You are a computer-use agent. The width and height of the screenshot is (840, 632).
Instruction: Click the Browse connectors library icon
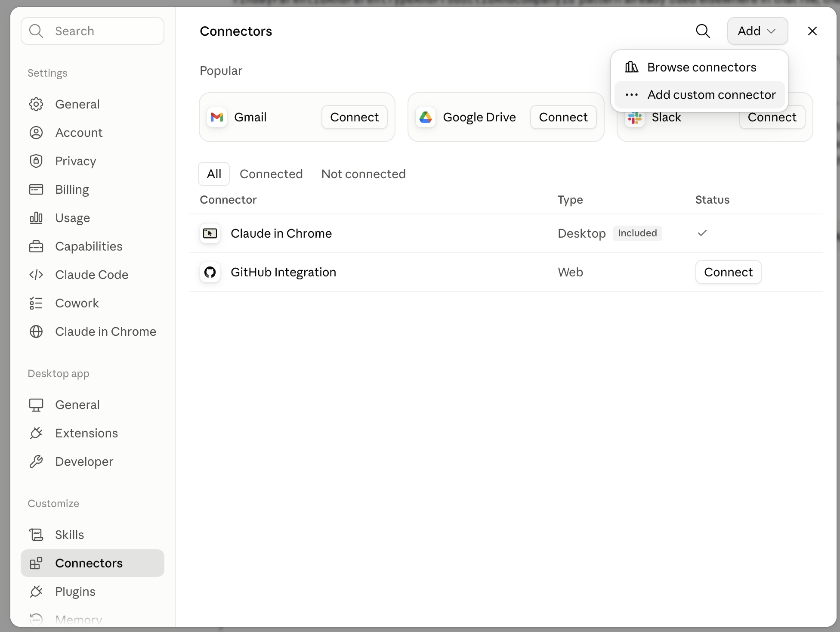coord(631,67)
